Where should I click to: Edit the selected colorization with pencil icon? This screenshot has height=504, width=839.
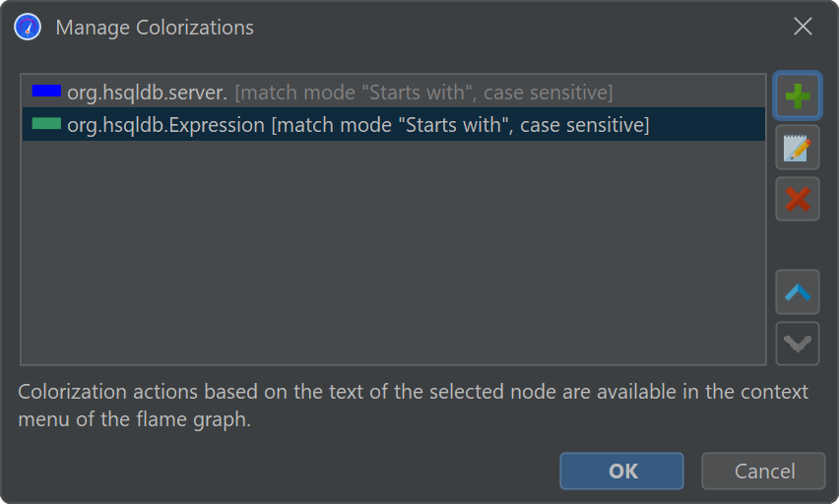coord(798,149)
